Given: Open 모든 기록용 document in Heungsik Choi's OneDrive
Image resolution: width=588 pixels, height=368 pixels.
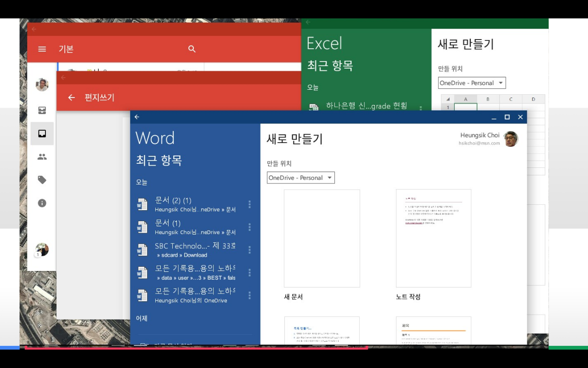Looking at the screenshot, I should tap(195, 295).
